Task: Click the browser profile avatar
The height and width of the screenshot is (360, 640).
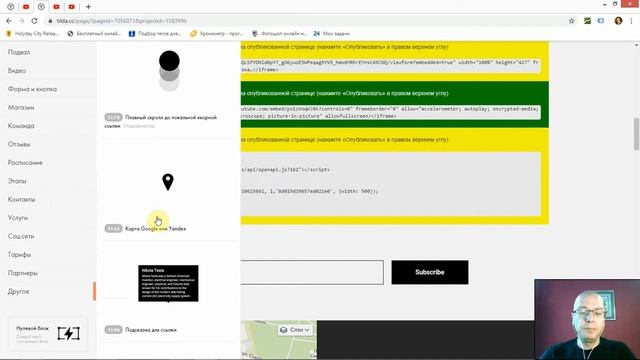Action: point(618,21)
